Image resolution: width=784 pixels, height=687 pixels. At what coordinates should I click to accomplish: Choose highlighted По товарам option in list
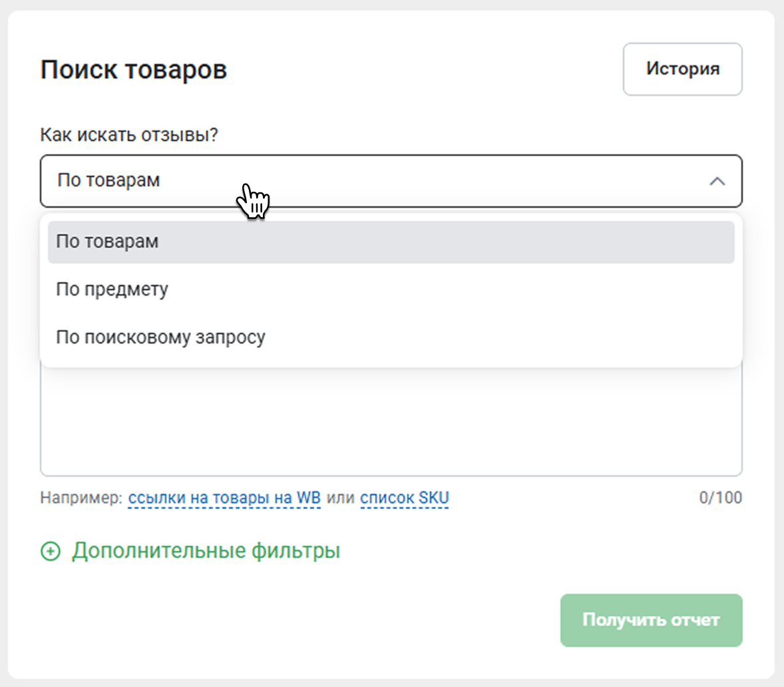tap(107, 242)
